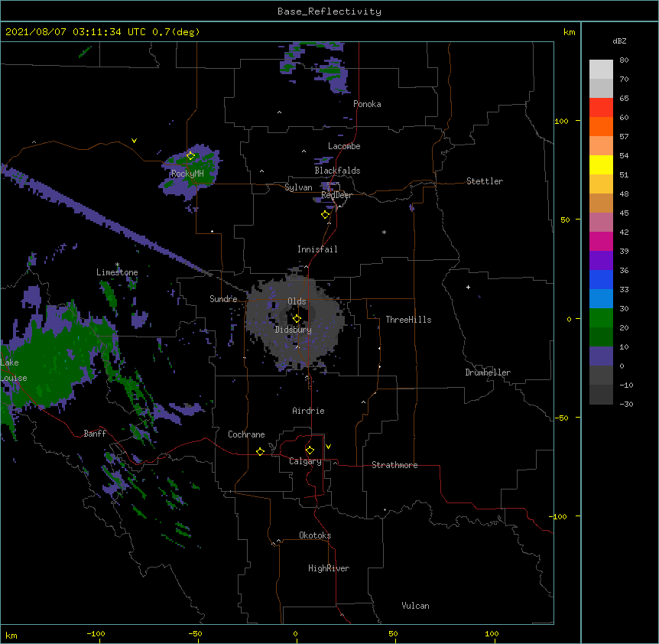Viewport: 659px width, 644px height.
Task: Click the Strathmore label
Action: [394, 465]
